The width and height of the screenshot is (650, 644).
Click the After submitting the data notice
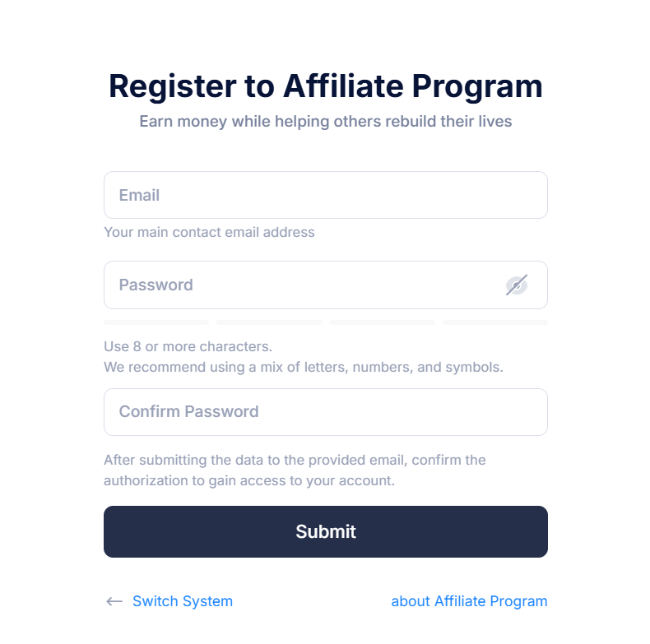coord(295,460)
